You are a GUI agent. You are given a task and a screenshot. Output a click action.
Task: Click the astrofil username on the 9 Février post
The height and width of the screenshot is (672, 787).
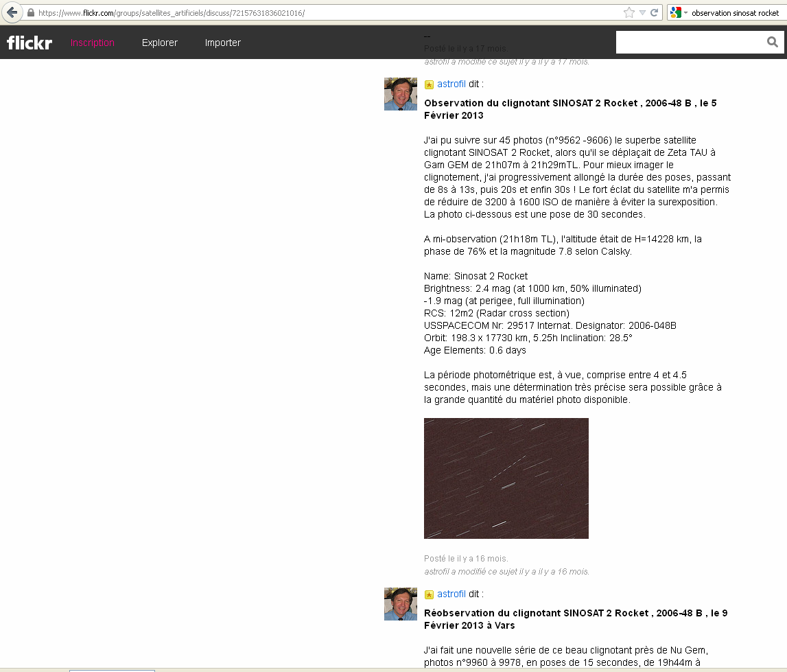(x=451, y=594)
